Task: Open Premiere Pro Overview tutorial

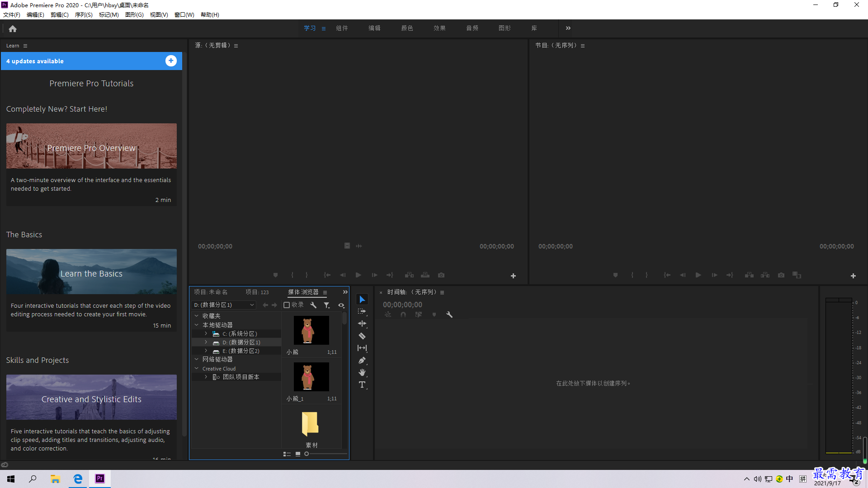Action: [x=91, y=146]
